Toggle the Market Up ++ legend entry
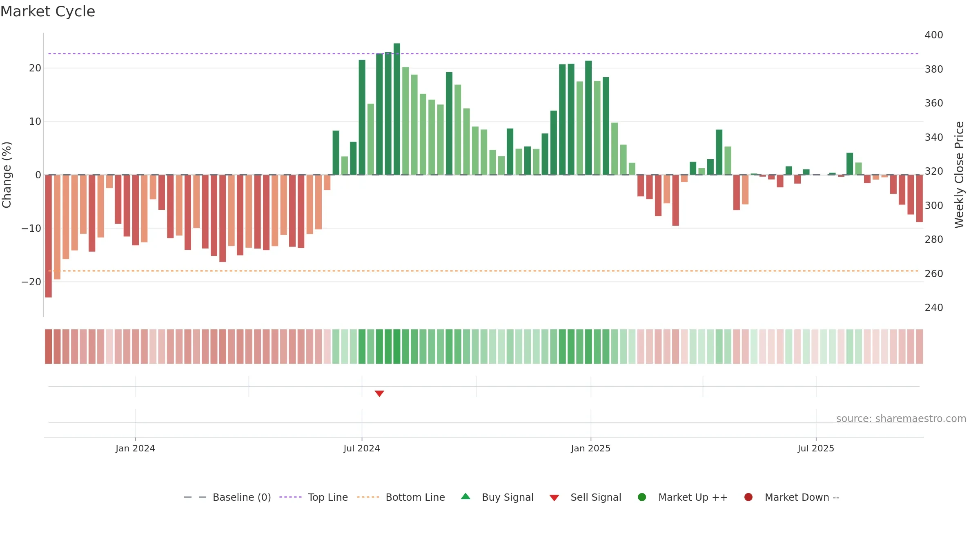The height and width of the screenshot is (551, 980). [682, 497]
